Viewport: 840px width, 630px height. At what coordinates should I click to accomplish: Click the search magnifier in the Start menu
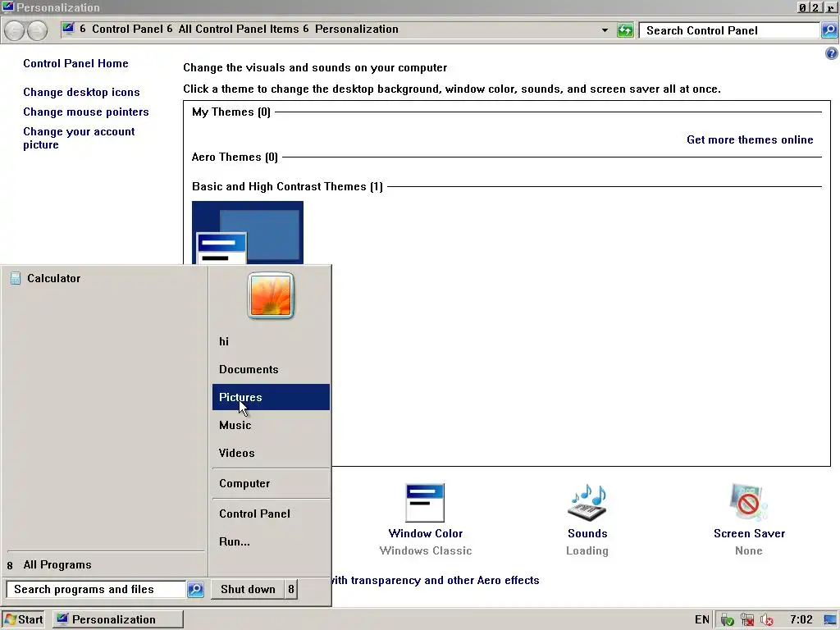tap(195, 589)
